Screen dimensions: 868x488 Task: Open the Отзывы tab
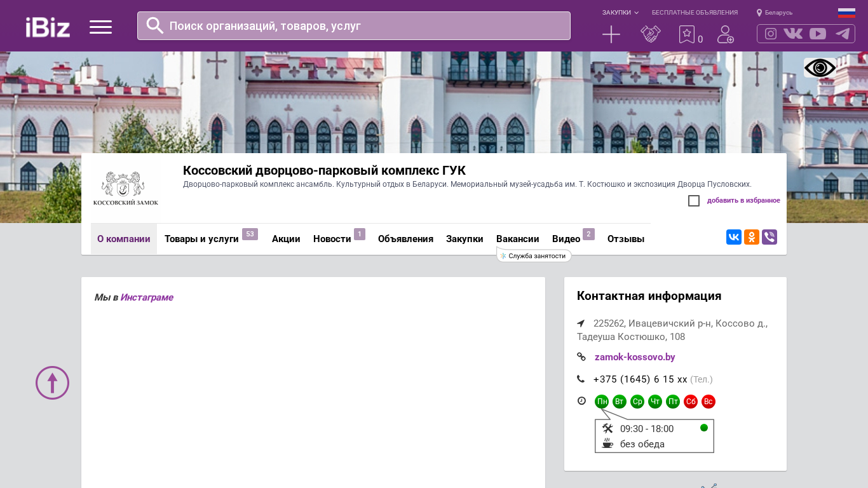[x=626, y=239]
